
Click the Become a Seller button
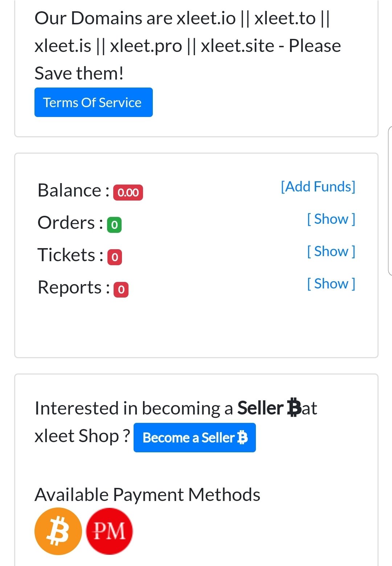(194, 438)
